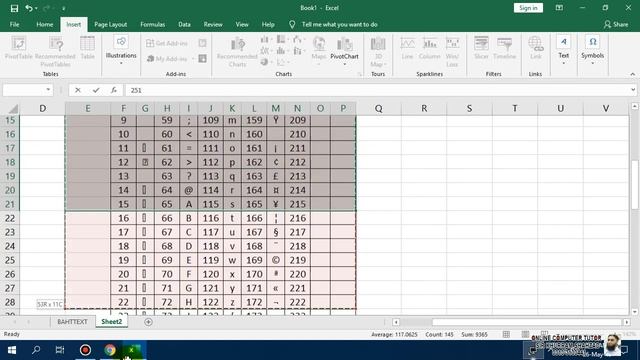Open Chrome from taskbar
The image size is (640, 360).
pyautogui.click(x=109, y=350)
